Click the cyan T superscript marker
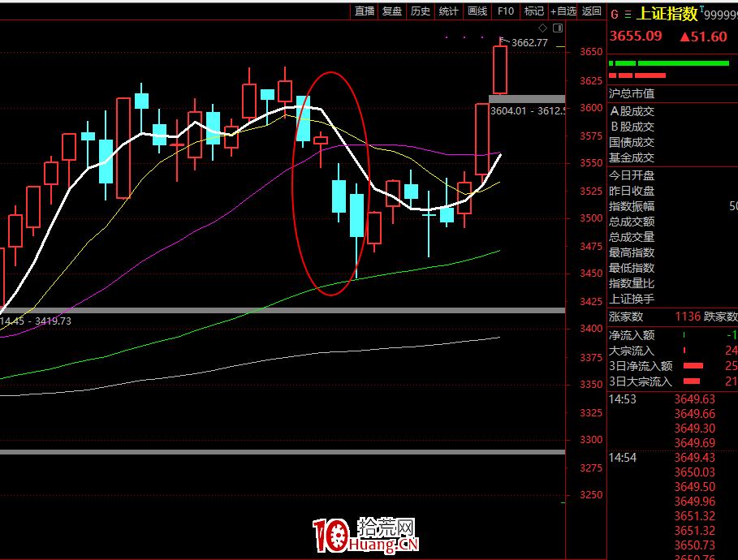Screen dimensions: 738x560 (x=701, y=9)
